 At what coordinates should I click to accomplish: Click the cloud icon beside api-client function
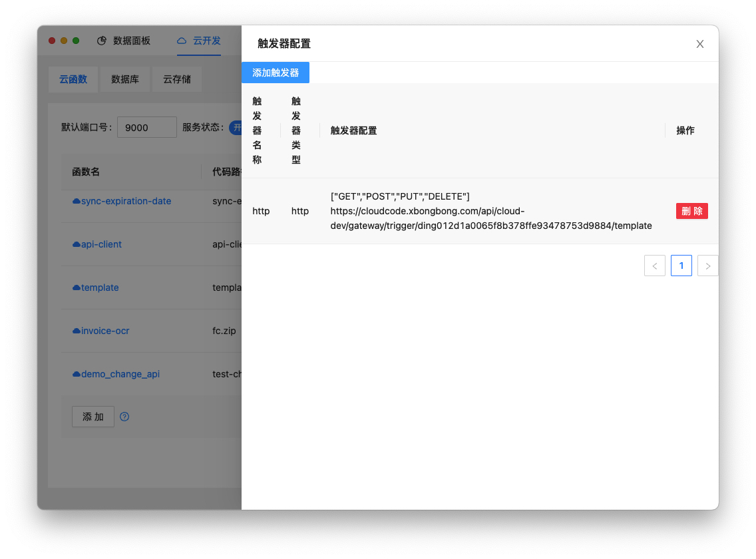tap(78, 244)
